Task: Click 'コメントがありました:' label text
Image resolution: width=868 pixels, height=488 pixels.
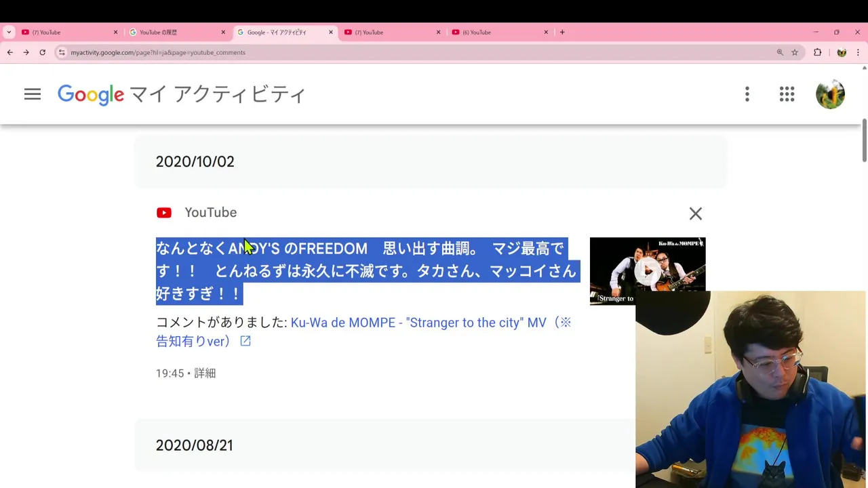Action: click(222, 323)
